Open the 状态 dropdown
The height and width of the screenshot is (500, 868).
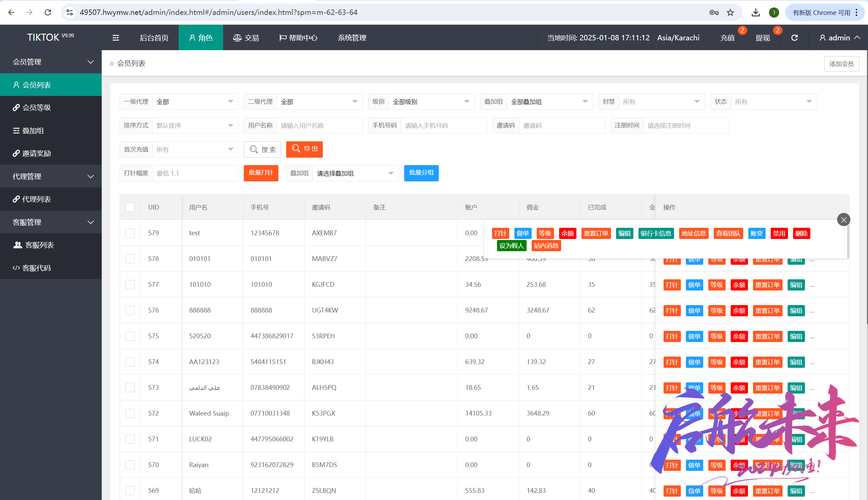click(x=774, y=102)
